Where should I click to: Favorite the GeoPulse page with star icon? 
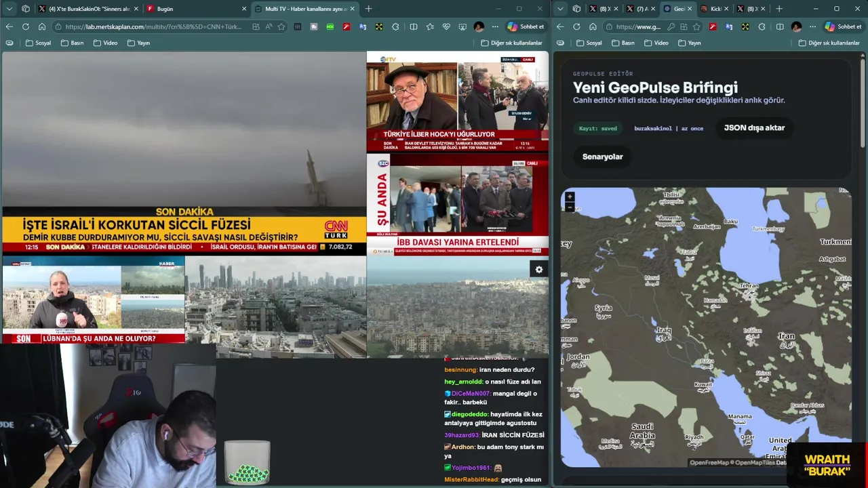(x=696, y=26)
